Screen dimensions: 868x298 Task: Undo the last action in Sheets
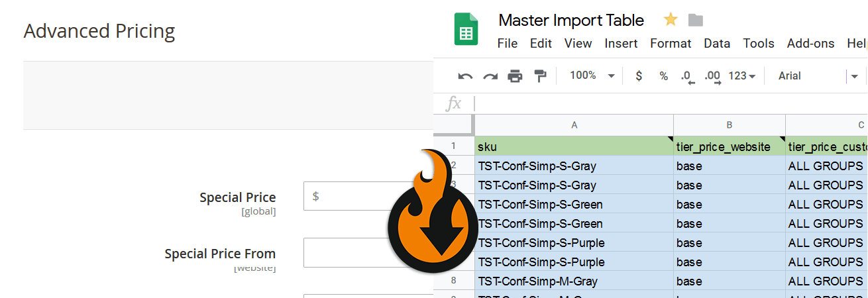[465, 76]
